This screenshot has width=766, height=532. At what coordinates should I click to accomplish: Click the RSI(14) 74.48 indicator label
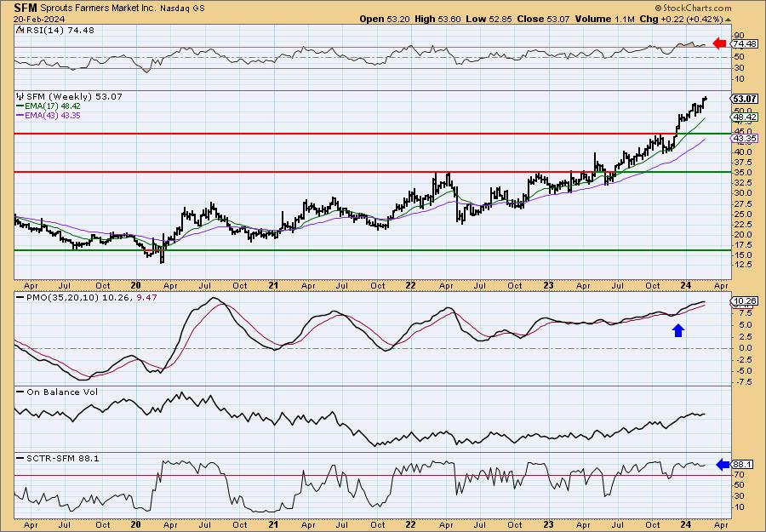59,31
